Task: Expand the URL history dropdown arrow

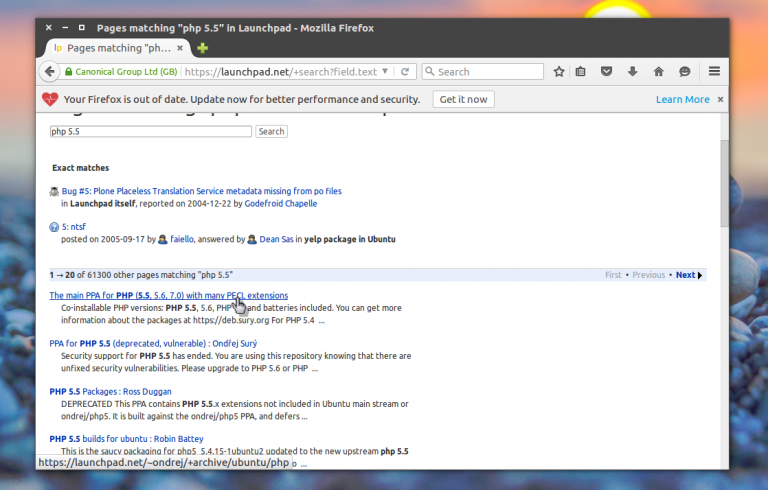Action: pyautogui.click(x=386, y=72)
